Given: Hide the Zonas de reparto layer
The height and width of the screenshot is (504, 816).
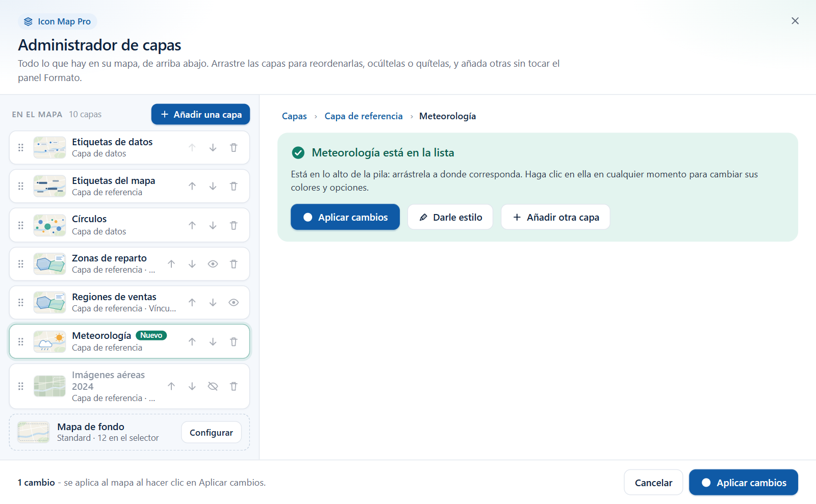Looking at the screenshot, I should (x=213, y=264).
